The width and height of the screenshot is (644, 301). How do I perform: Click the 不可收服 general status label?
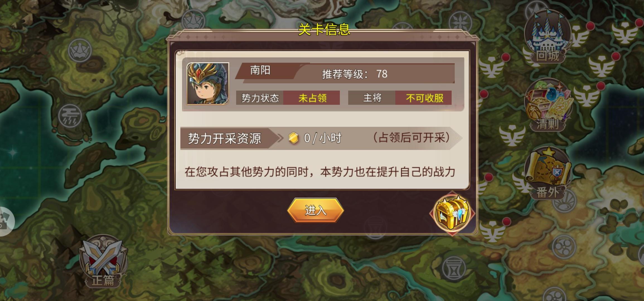(x=424, y=98)
